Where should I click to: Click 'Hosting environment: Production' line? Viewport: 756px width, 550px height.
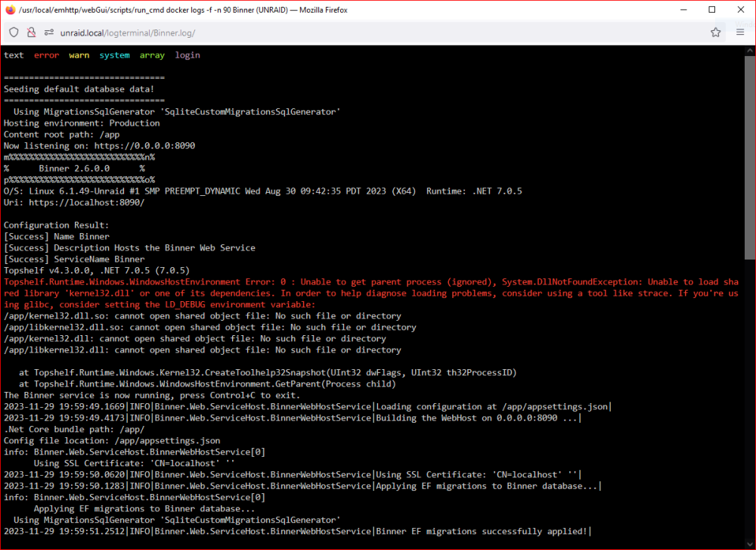[82, 123]
